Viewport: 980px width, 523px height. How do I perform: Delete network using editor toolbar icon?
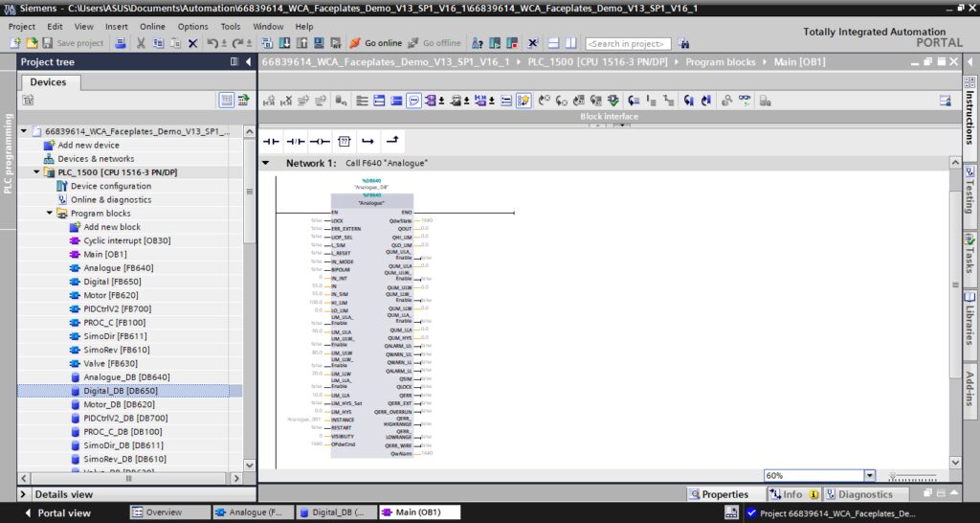(287, 101)
